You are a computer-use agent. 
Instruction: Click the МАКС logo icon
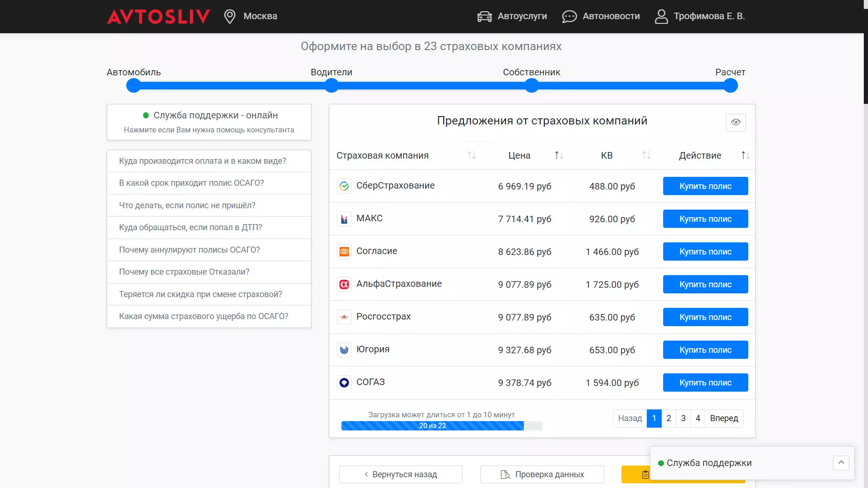(344, 219)
